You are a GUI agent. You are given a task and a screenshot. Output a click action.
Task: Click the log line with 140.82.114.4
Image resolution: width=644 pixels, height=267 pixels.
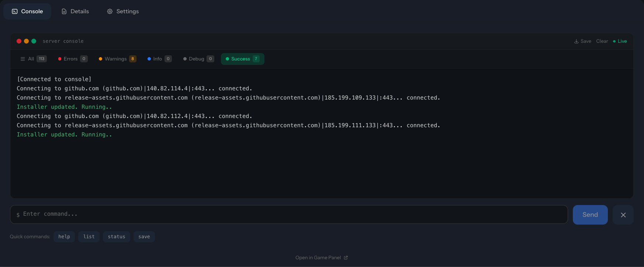click(135, 89)
